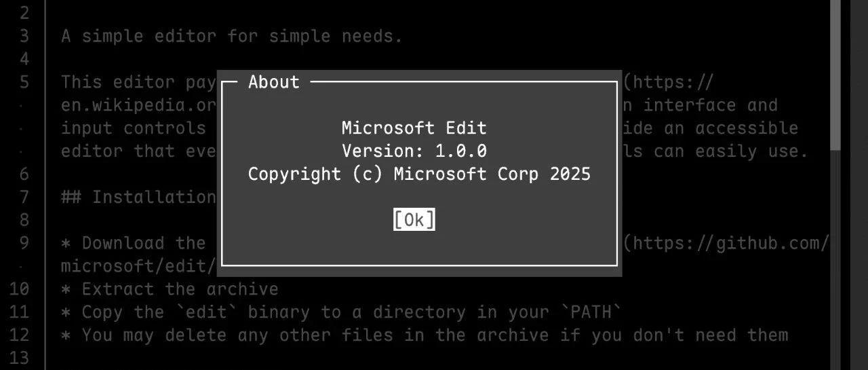Image resolution: width=868 pixels, height=370 pixels.
Task: Click the 'Copyright (c) Microsoft Corp 2025' line
Action: tap(419, 174)
